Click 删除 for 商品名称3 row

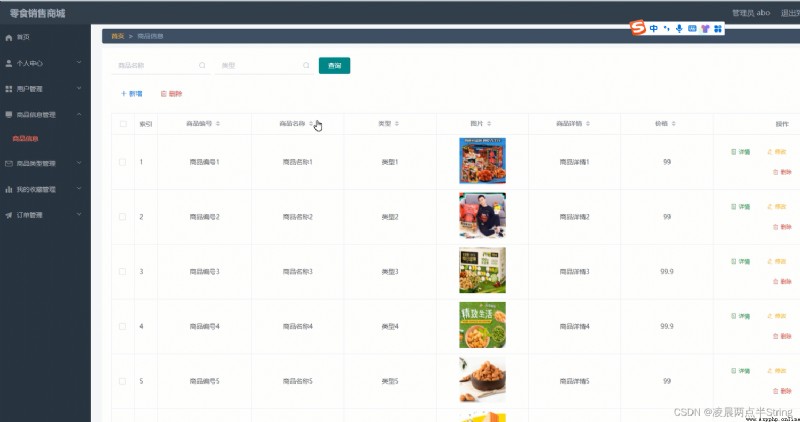782,281
